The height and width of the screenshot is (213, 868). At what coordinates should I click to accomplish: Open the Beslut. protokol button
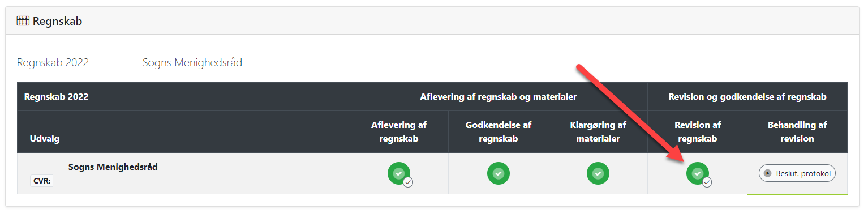[797, 173]
